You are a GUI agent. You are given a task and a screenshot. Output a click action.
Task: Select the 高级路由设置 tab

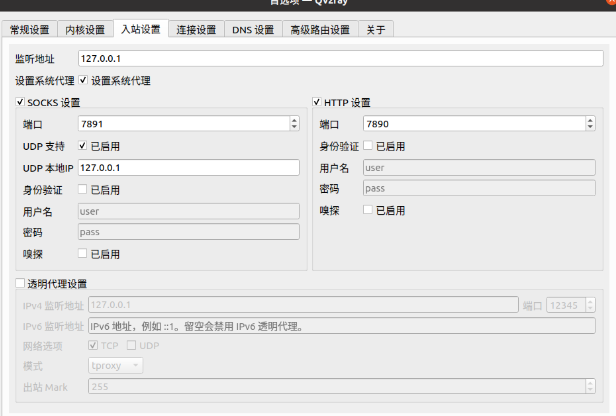[319, 30]
